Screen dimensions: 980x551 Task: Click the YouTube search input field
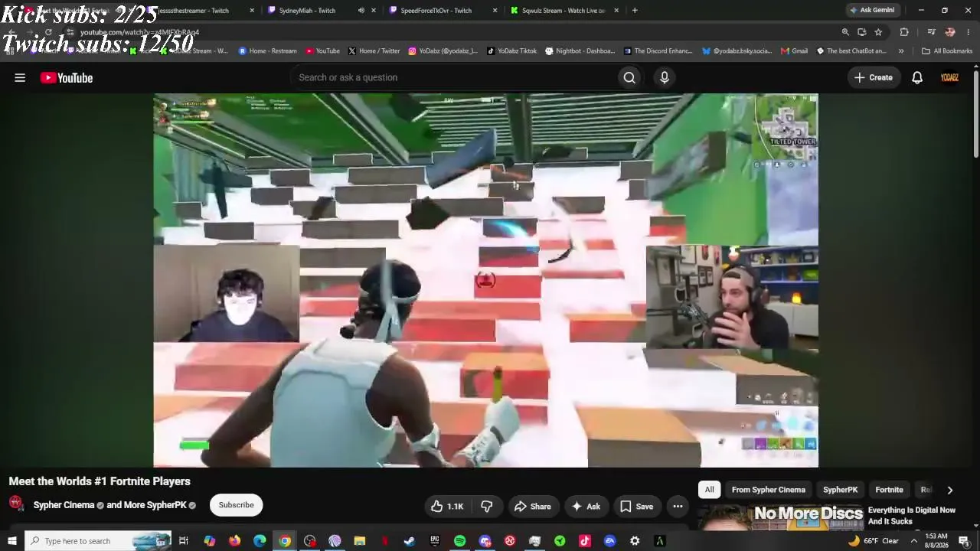click(x=453, y=77)
